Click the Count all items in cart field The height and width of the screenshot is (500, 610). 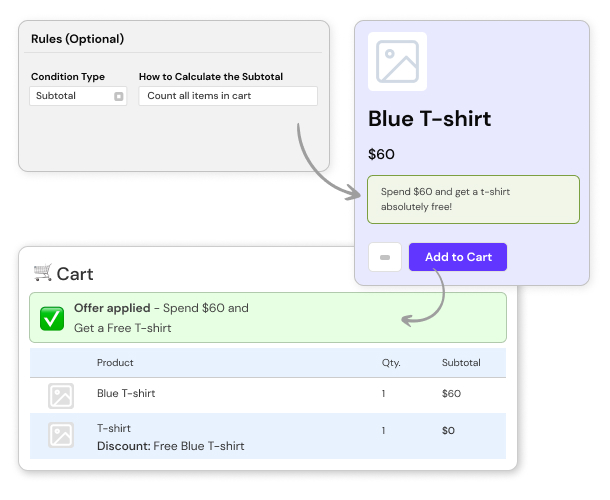tap(228, 96)
